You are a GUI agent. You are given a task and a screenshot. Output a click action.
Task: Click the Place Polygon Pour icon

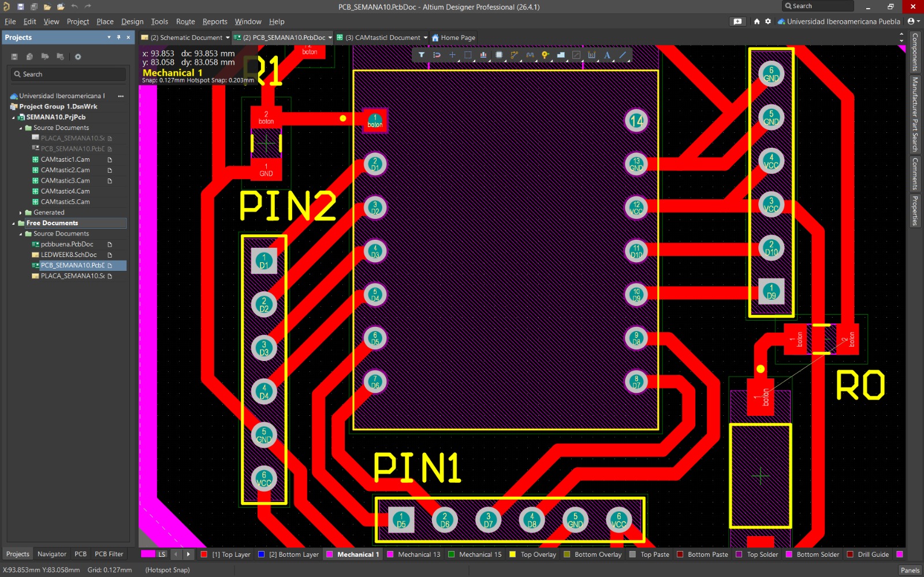[x=561, y=55]
